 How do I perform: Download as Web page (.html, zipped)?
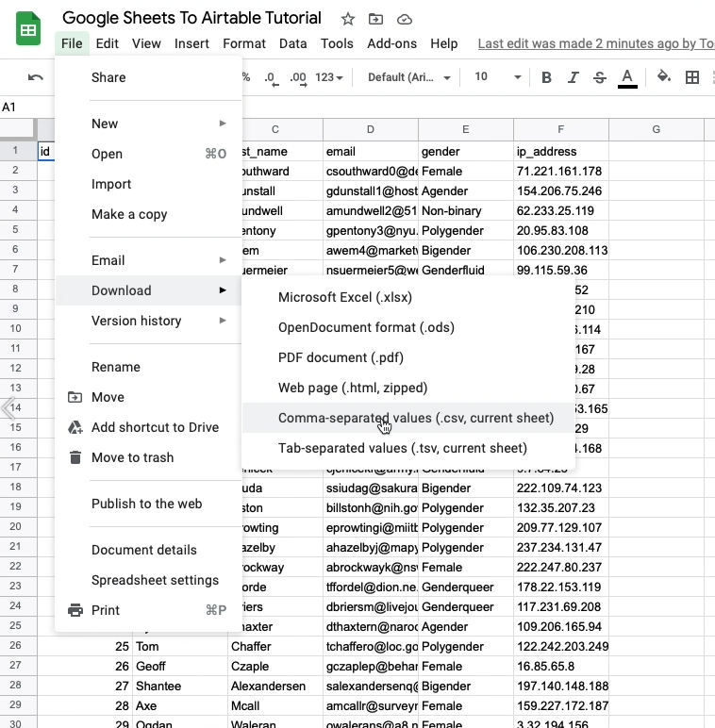(x=408, y=388)
